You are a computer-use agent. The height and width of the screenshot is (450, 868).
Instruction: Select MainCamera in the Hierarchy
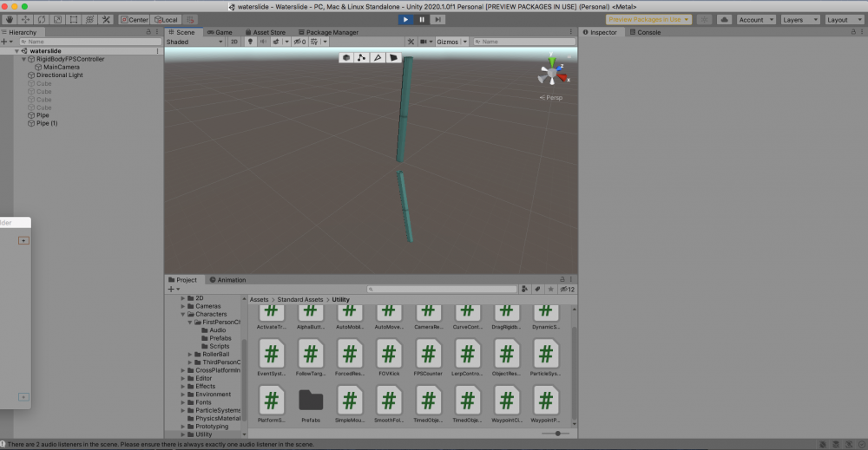tap(61, 67)
